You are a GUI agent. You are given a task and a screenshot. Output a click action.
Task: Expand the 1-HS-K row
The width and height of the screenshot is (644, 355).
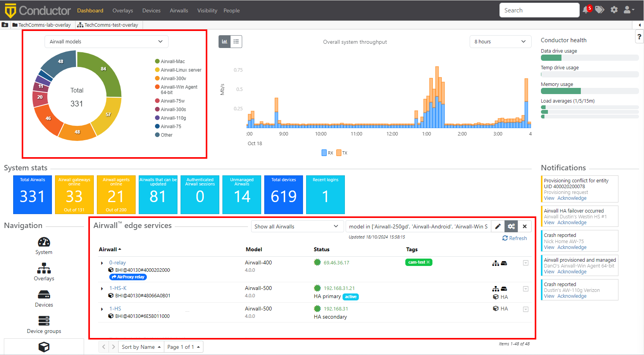point(102,289)
